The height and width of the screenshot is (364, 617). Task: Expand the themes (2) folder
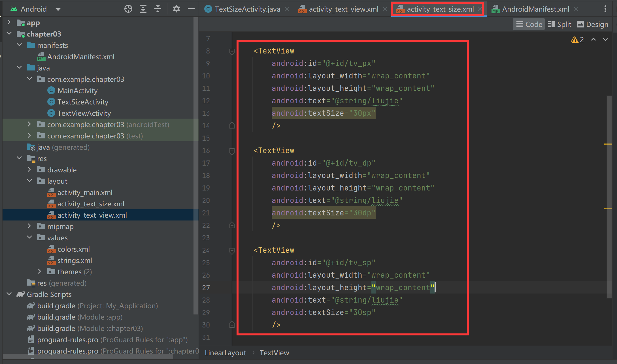tap(40, 271)
